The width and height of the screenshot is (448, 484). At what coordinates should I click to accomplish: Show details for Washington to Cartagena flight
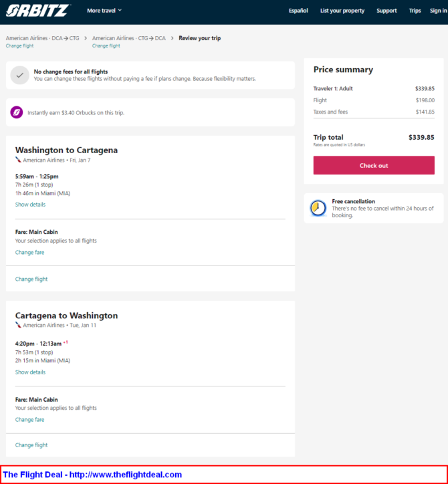point(30,205)
